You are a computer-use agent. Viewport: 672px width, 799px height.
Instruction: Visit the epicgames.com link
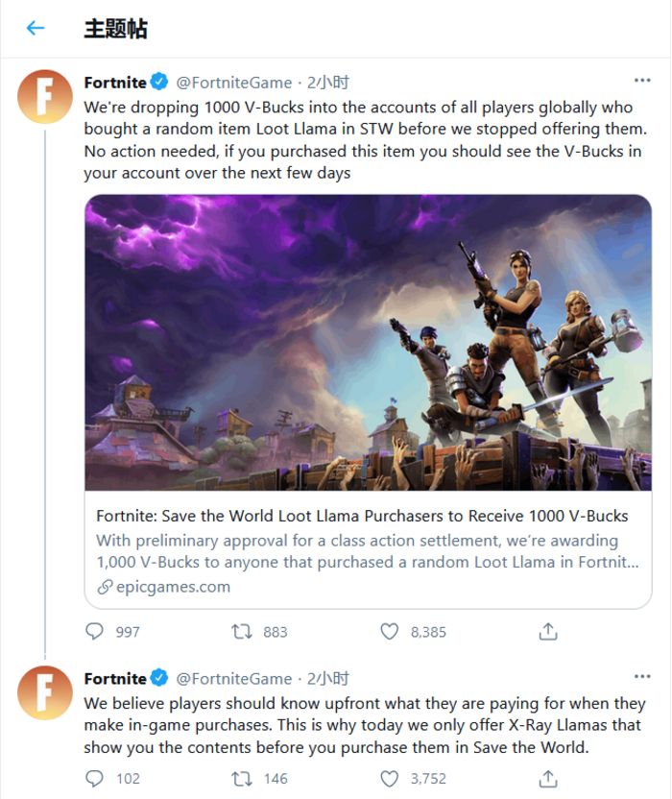(173, 586)
